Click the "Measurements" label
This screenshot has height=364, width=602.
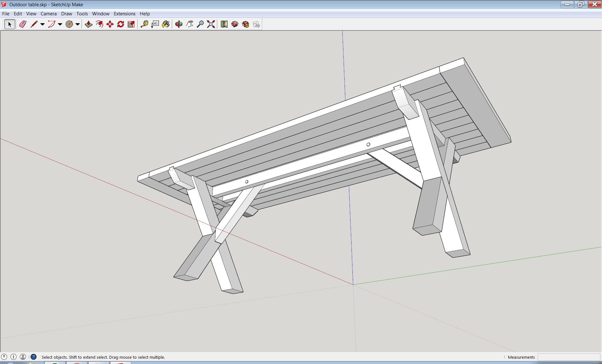click(521, 357)
